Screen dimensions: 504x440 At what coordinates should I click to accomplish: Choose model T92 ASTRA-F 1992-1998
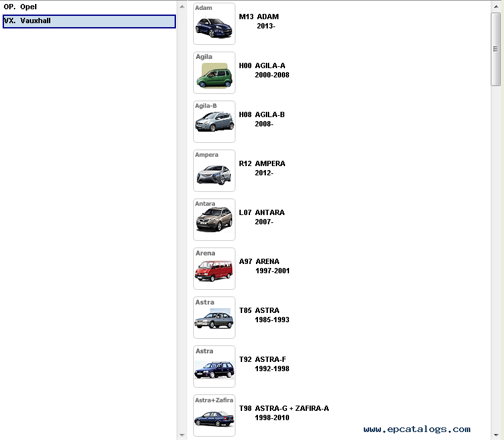tap(264, 364)
